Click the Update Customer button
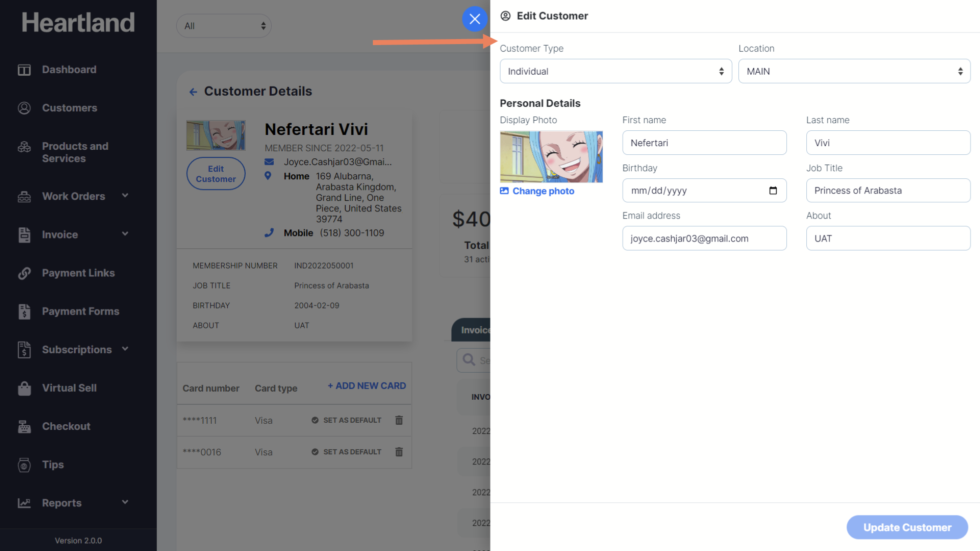The height and width of the screenshot is (551, 980). pyautogui.click(x=906, y=527)
